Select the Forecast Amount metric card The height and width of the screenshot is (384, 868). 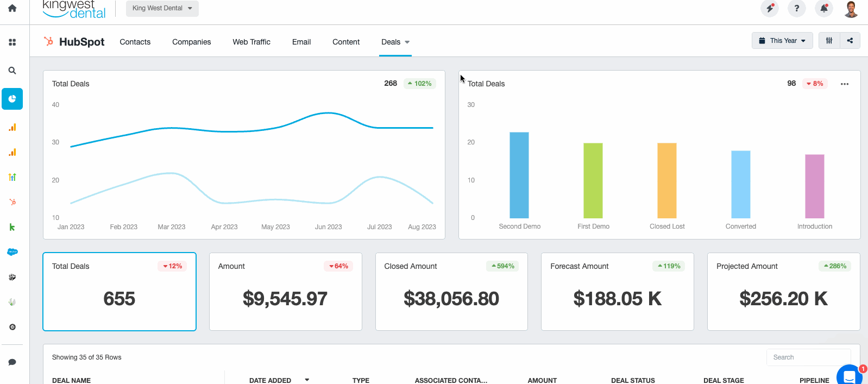point(617,292)
